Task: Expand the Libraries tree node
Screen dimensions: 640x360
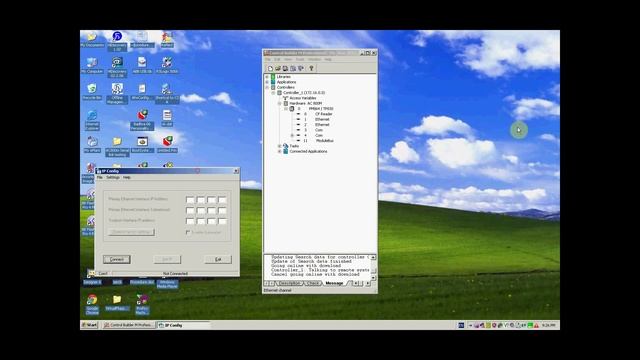Action: click(x=267, y=77)
